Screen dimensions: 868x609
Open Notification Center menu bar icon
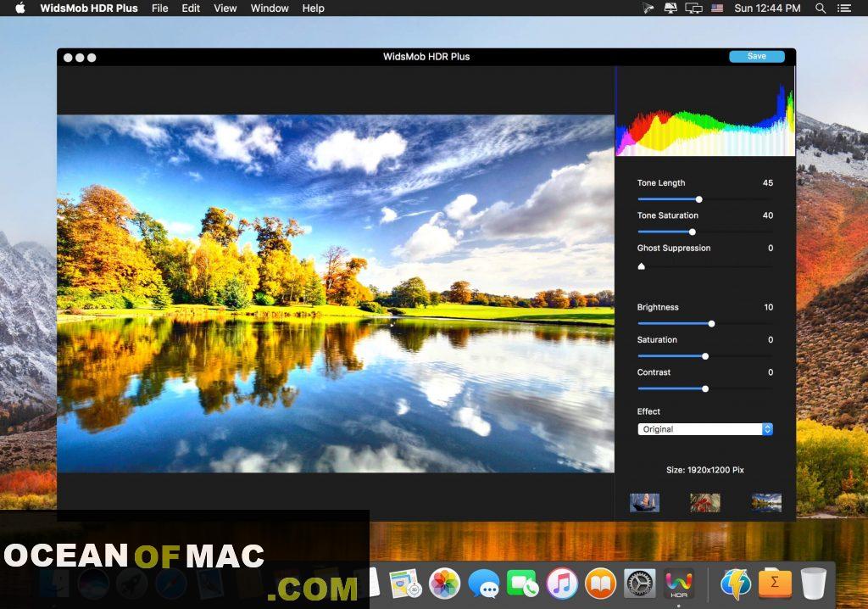pyautogui.click(x=844, y=8)
